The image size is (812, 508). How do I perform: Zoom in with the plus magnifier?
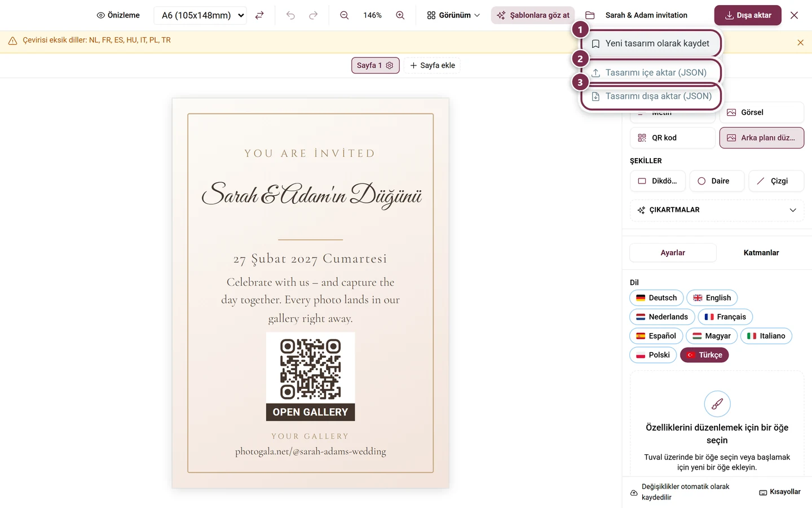pos(400,15)
